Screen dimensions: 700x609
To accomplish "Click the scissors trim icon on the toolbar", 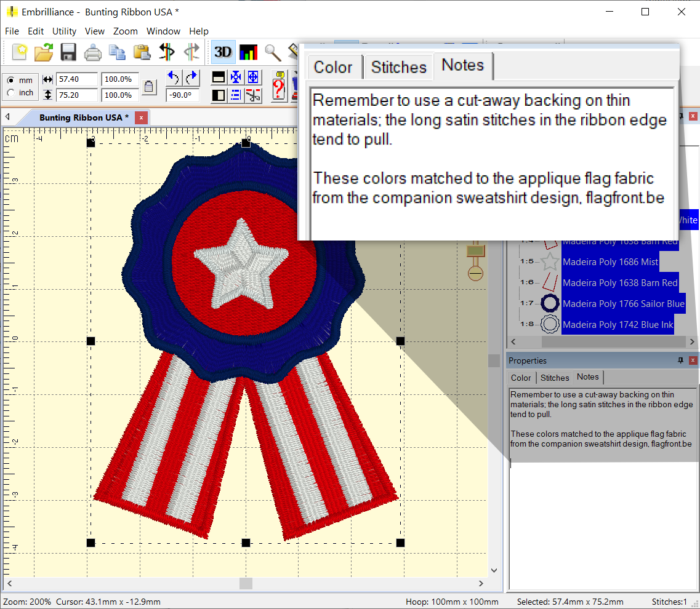I will point(253,95).
